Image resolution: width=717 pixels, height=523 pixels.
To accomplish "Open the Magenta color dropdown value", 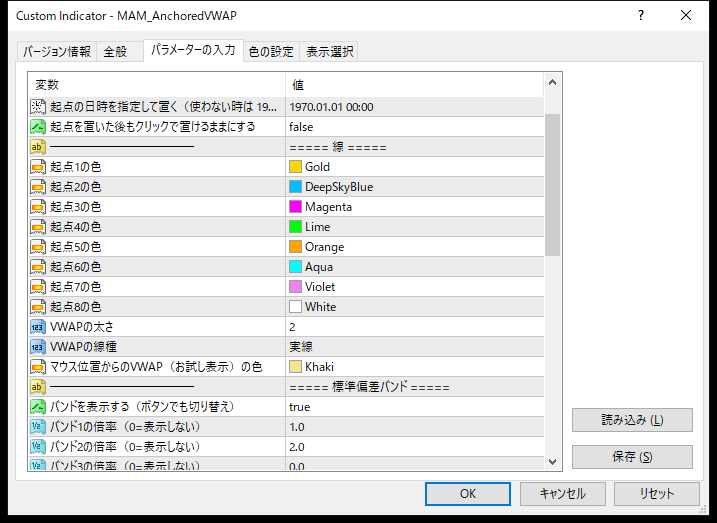I will tap(414, 207).
